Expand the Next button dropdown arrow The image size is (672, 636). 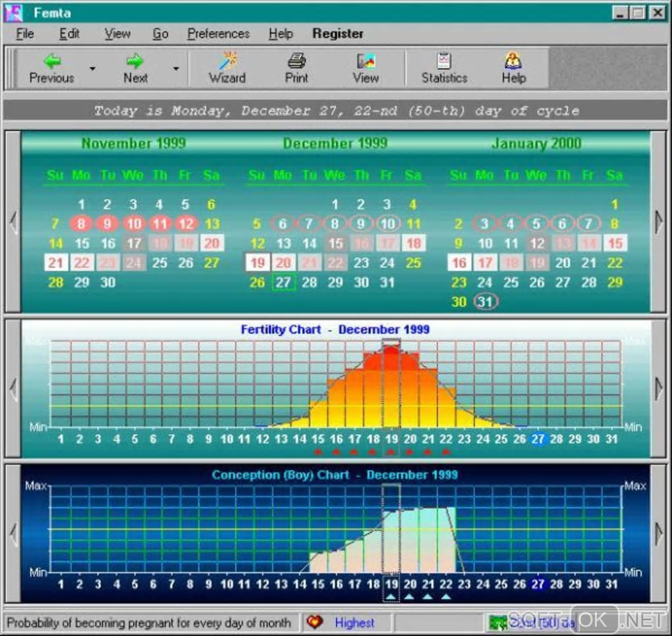pos(176,68)
